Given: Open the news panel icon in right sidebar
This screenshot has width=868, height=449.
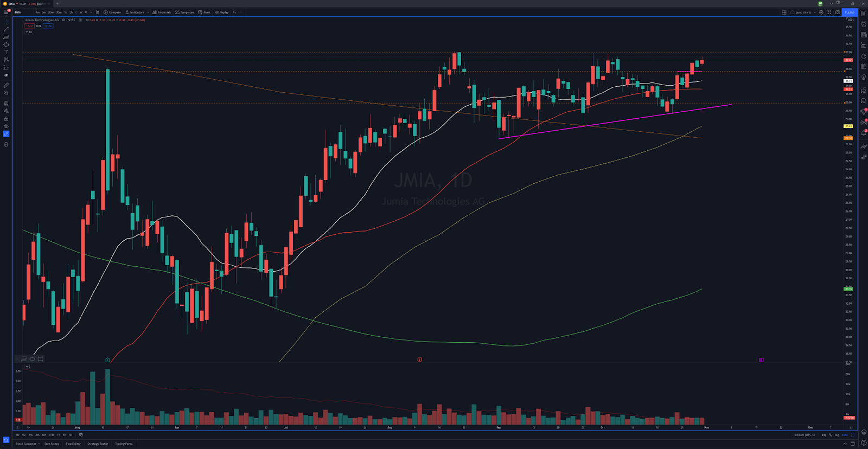Looking at the screenshot, I should [x=864, y=35].
